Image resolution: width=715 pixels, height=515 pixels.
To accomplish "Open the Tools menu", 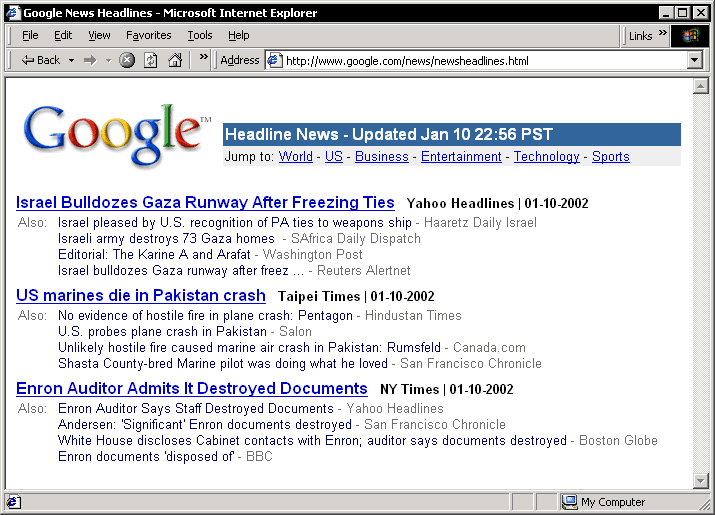I will pyautogui.click(x=200, y=35).
